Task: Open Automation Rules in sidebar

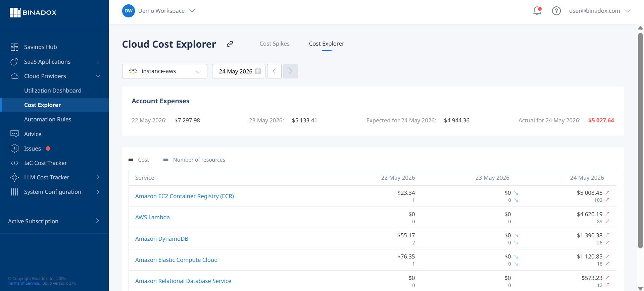Action: pos(48,119)
